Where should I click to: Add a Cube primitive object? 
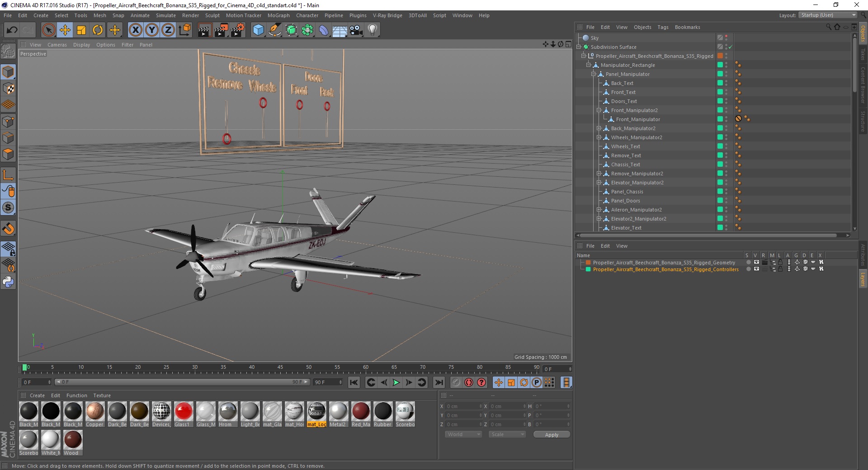click(x=258, y=30)
